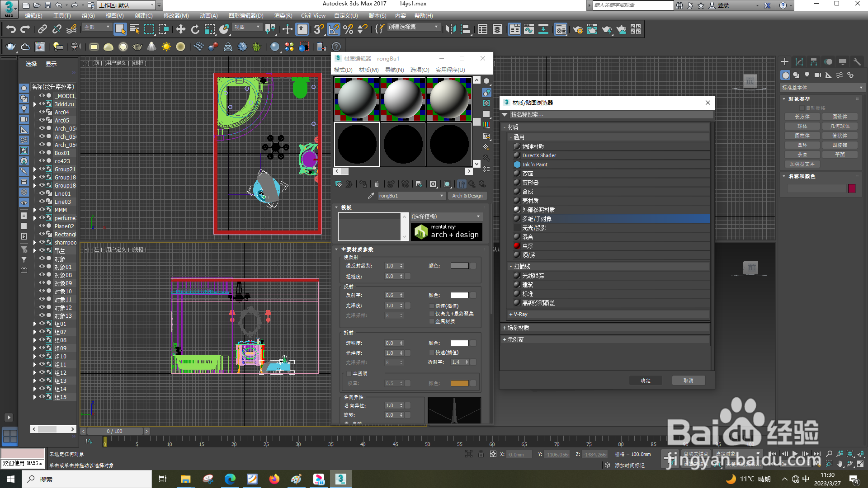Expand 示例窗 group in material browser

pos(505,339)
